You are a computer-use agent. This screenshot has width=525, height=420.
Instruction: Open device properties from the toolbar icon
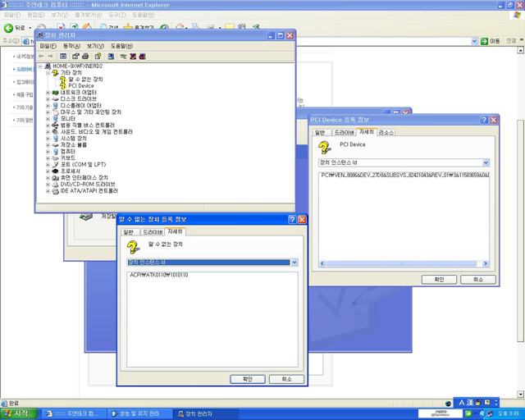pyautogui.click(x=75, y=57)
